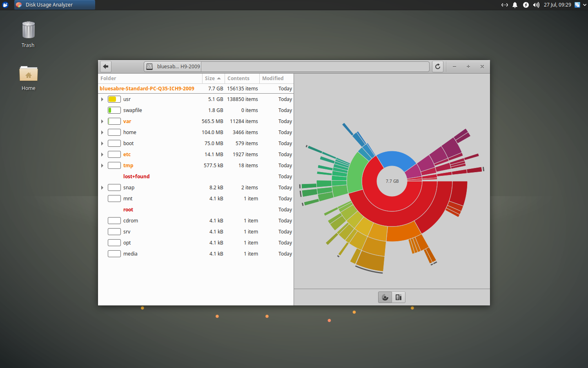Go back using the navigation arrow button
Image resolution: width=588 pixels, height=368 pixels.
(x=105, y=66)
